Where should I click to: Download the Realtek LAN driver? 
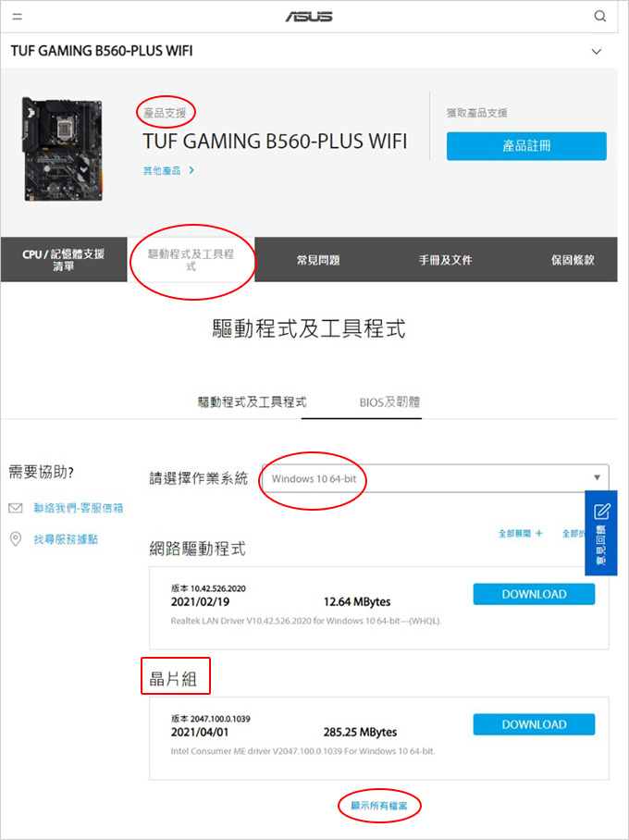(534, 594)
